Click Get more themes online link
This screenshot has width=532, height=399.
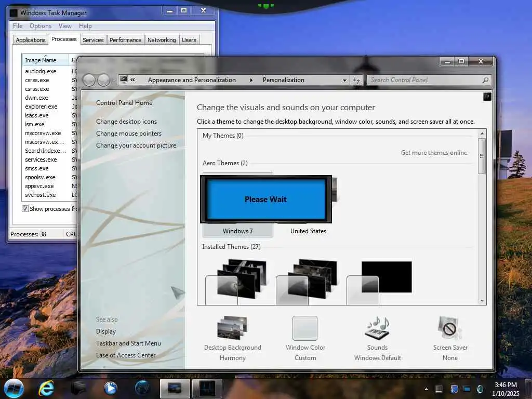pos(434,152)
